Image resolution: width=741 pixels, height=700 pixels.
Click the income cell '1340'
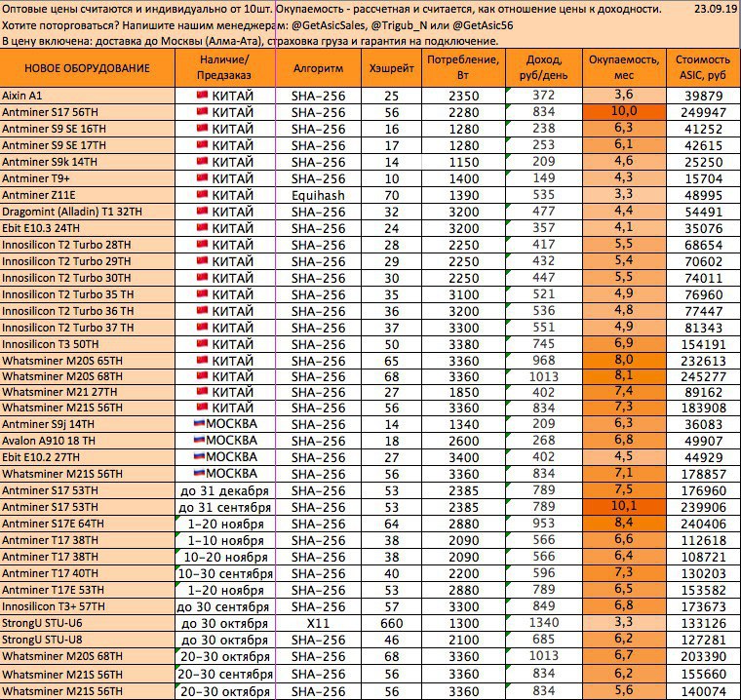544,622
